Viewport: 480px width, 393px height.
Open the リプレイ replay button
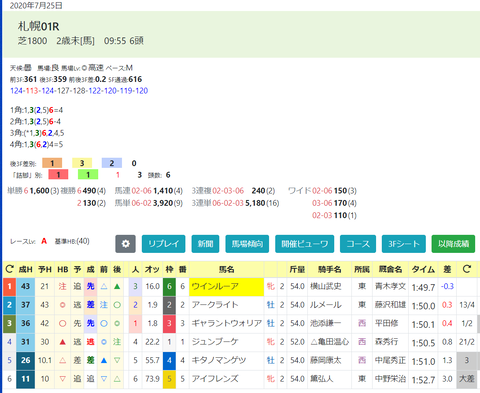[x=164, y=244]
